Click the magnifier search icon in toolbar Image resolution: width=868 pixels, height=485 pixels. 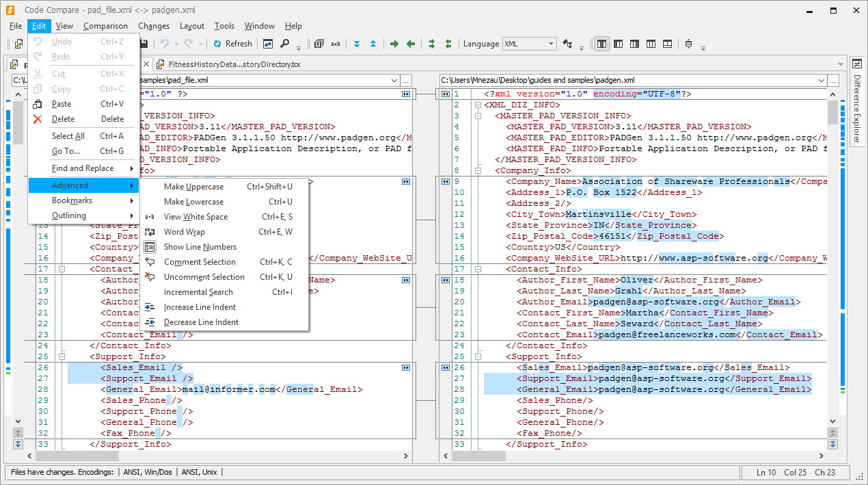click(x=284, y=44)
